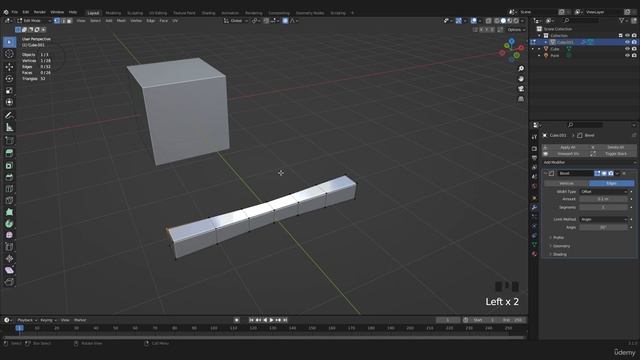Open the Limit Method Angle dropdown
This screenshot has width=640, height=360.
pyautogui.click(x=603, y=219)
